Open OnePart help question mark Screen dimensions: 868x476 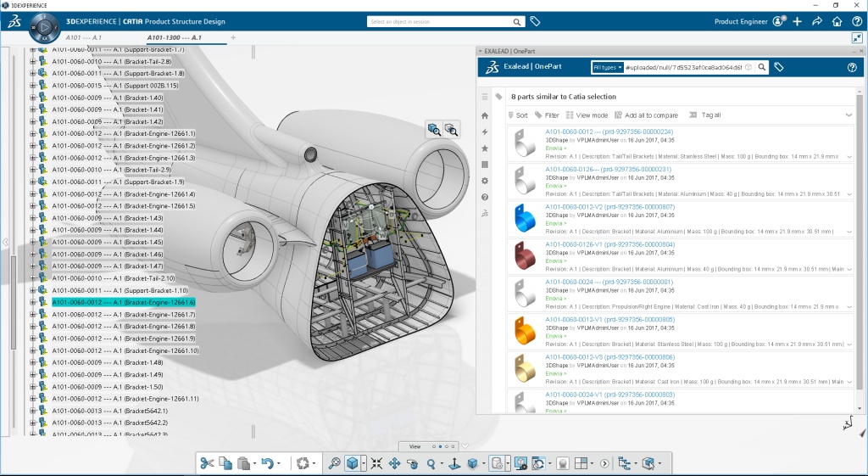pos(852,68)
